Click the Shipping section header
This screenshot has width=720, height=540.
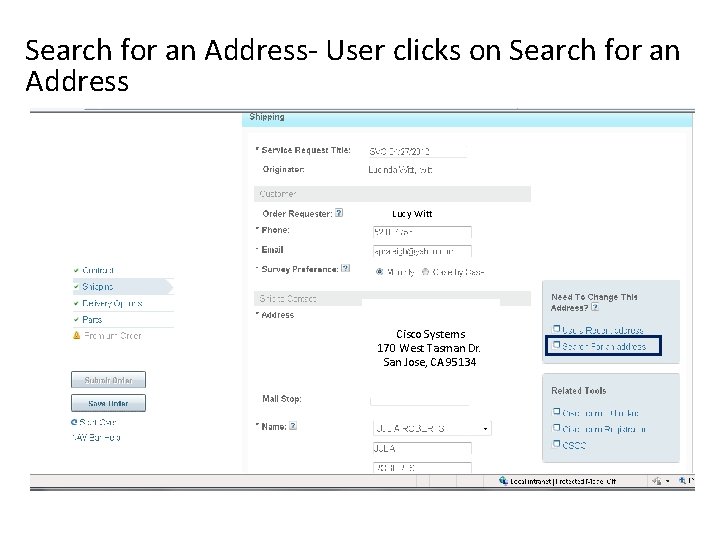[x=467, y=118]
